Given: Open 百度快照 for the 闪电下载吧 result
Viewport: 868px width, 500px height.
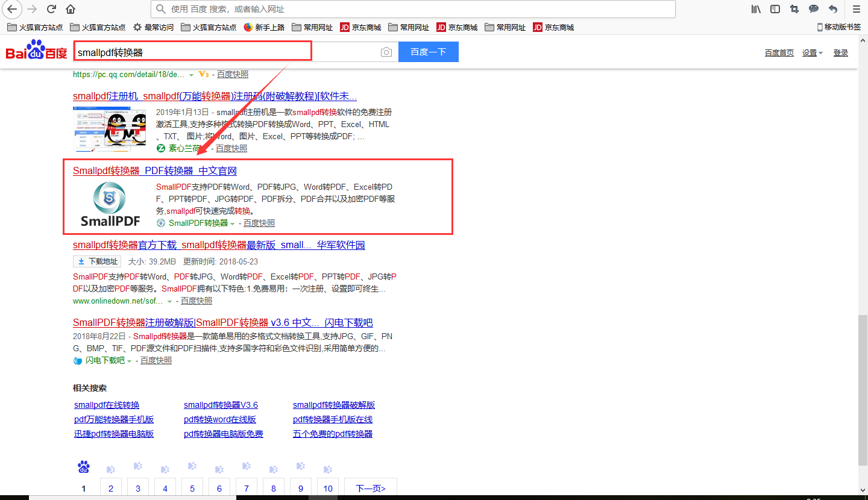Looking at the screenshot, I should pyautogui.click(x=156, y=360).
